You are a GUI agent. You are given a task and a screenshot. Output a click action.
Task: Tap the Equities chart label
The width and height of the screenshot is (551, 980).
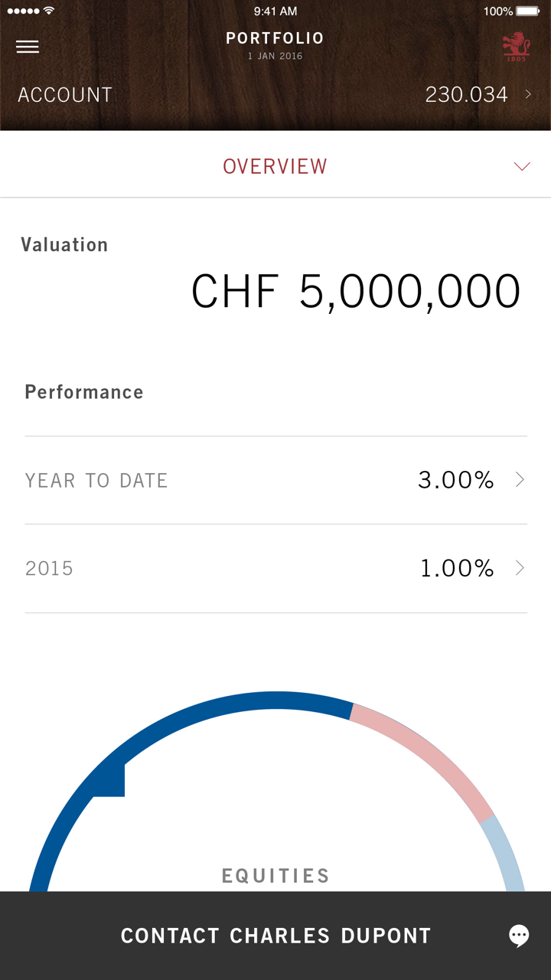275,876
